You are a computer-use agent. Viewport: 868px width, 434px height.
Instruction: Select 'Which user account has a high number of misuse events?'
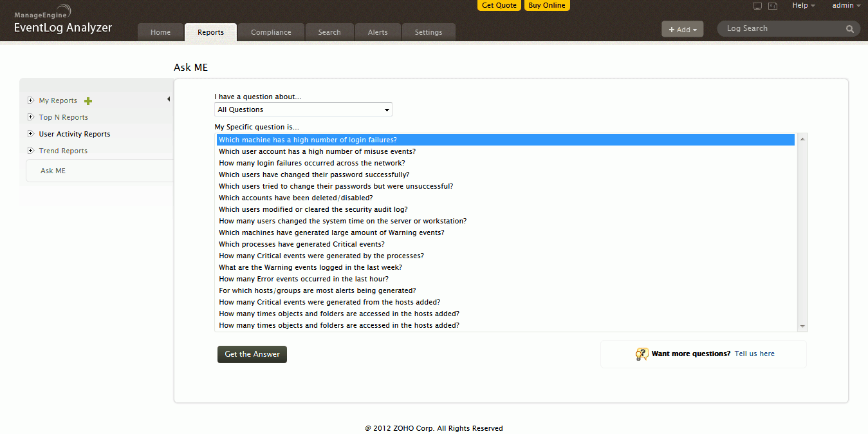pos(506,151)
